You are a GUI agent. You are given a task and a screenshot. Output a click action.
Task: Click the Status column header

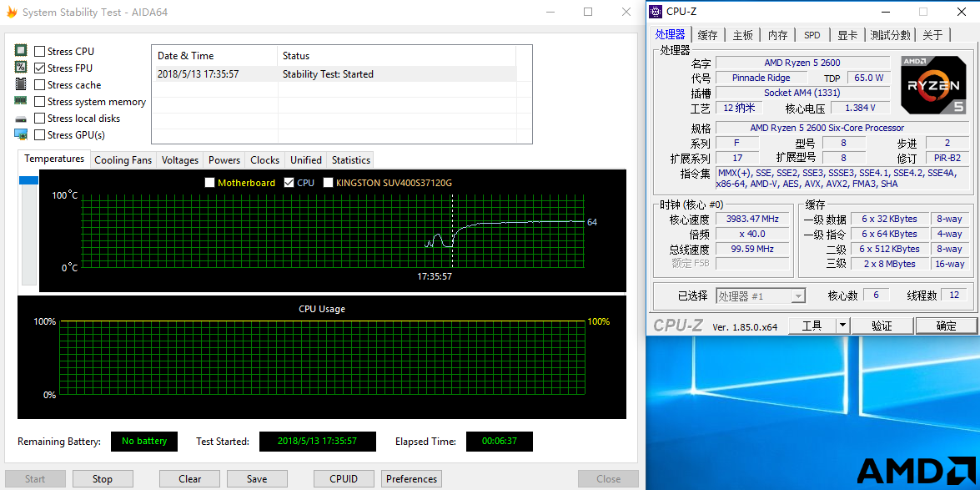point(396,56)
